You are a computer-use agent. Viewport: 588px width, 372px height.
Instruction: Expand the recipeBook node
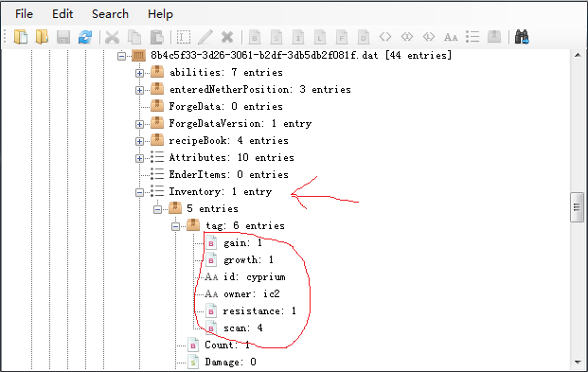point(139,141)
